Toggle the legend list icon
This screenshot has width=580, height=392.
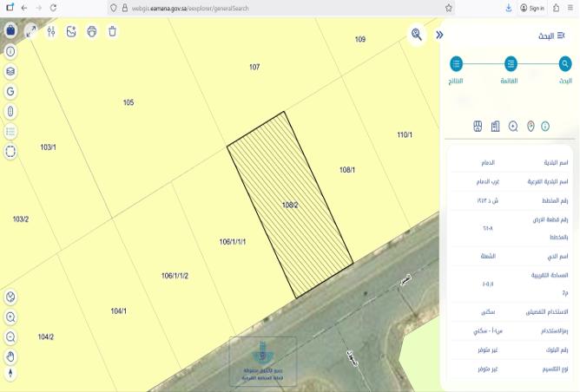10,131
